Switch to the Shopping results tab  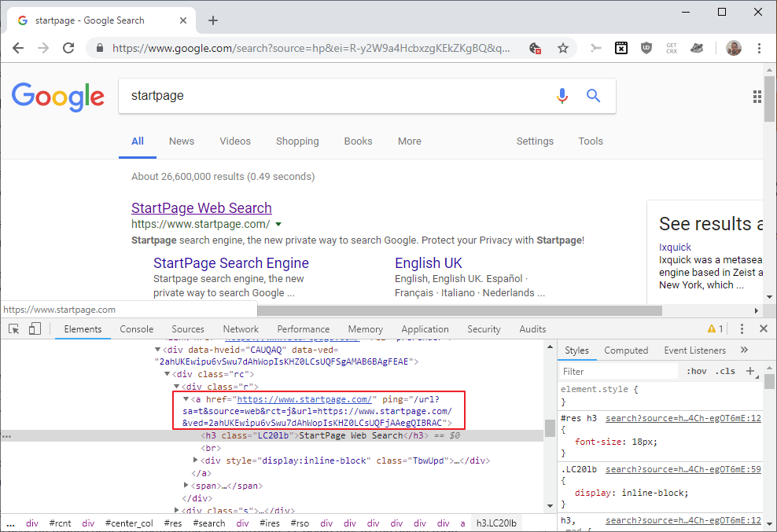297,141
